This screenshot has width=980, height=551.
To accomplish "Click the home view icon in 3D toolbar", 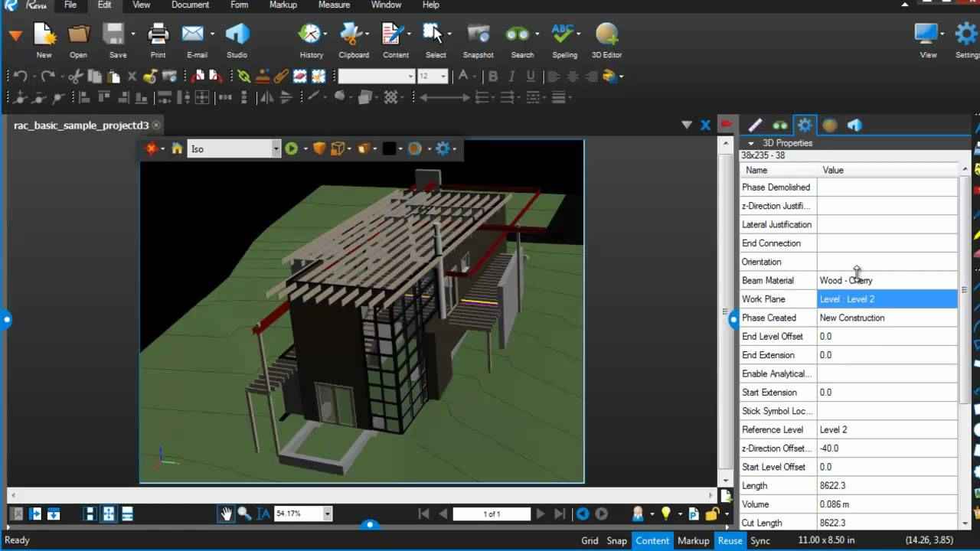I will point(177,148).
